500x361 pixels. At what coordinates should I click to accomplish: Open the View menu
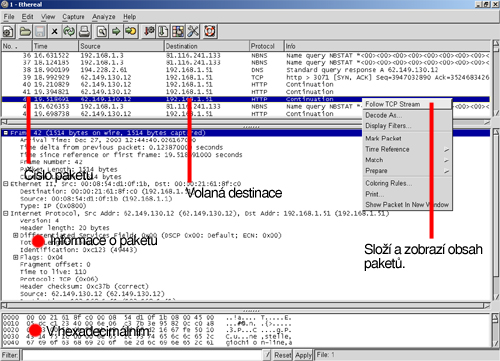pyautogui.click(x=48, y=17)
